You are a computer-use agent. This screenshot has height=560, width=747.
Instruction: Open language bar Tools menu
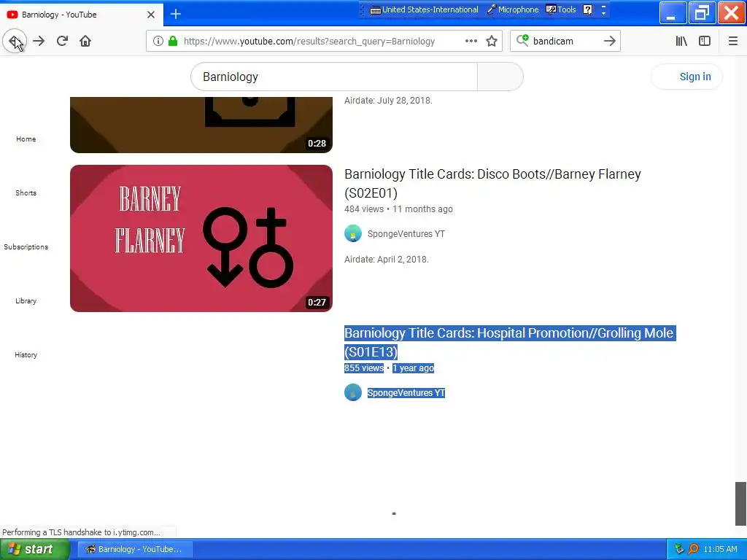(x=561, y=9)
